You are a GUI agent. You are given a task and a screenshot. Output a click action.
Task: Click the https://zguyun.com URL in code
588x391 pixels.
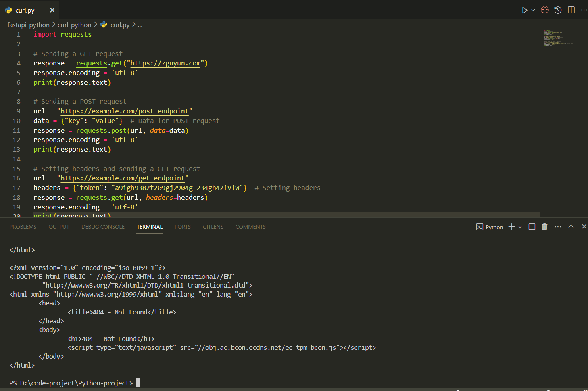[x=165, y=63]
